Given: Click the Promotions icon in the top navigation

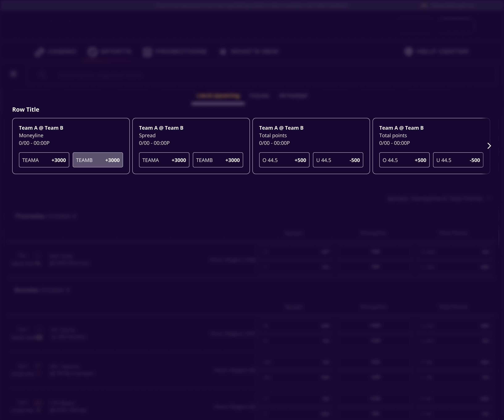Looking at the screenshot, I should 147,52.
